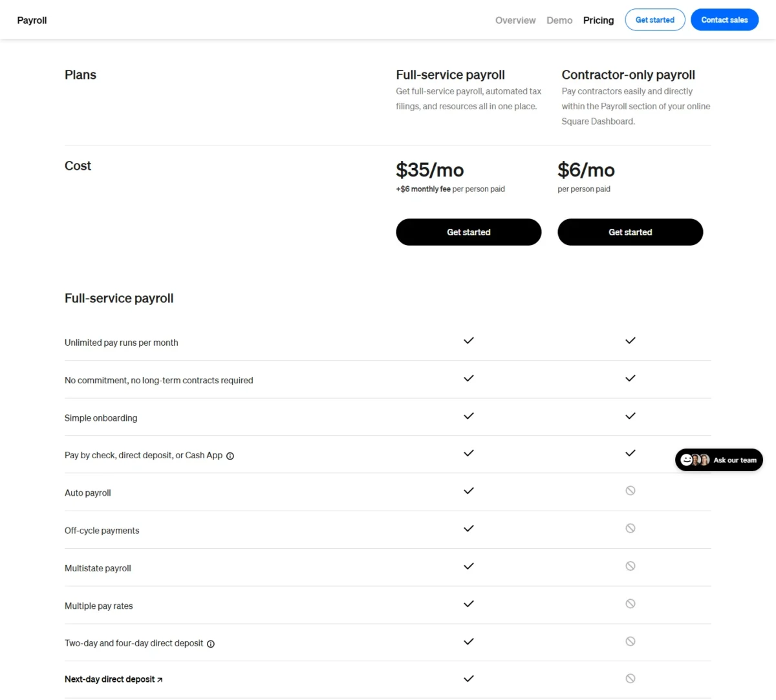Click not-available icon for Two-day direct deposit
Image resolution: width=776 pixels, height=700 pixels.
pos(630,641)
